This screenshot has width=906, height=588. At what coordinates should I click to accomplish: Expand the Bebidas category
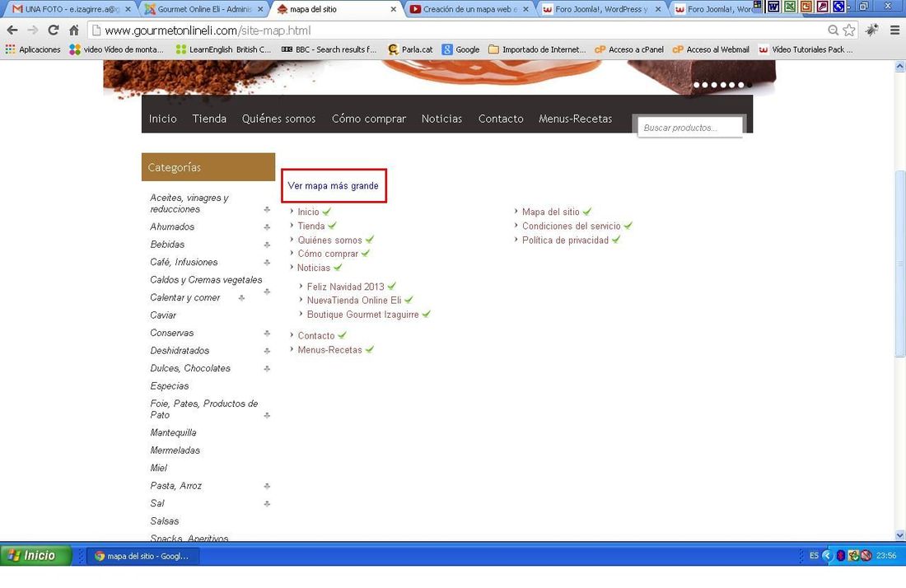click(x=267, y=245)
